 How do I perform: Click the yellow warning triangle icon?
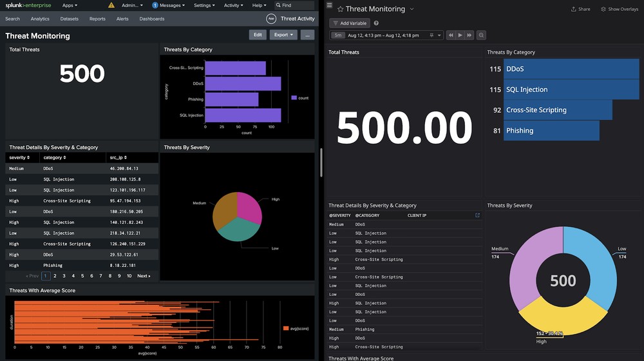tap(111, 5)
